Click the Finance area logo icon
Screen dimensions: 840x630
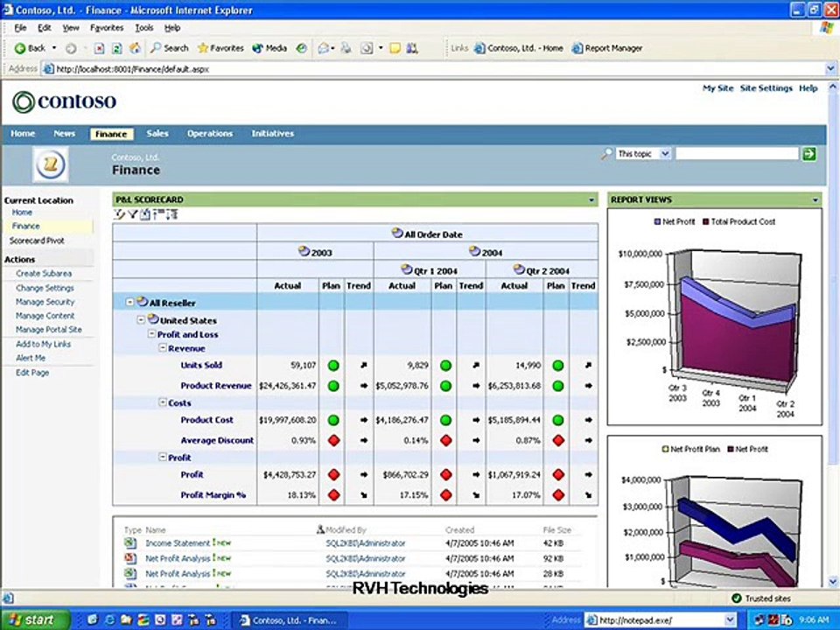tap(51, 164)
